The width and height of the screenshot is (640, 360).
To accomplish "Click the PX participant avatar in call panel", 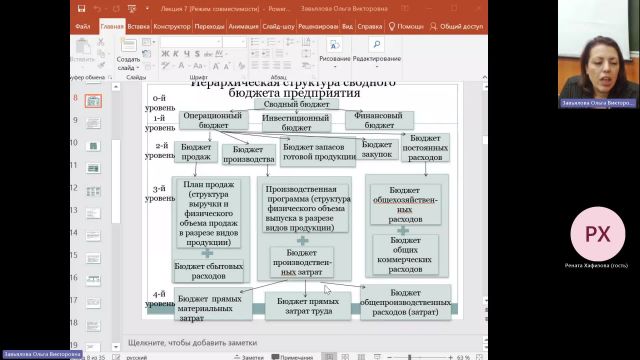I will coord(598,234).
